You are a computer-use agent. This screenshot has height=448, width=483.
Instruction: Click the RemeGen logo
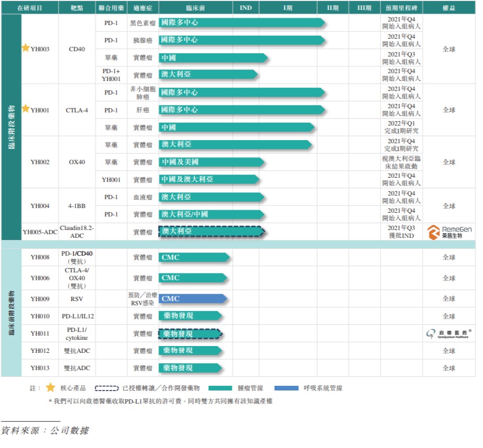click(448, 232)
